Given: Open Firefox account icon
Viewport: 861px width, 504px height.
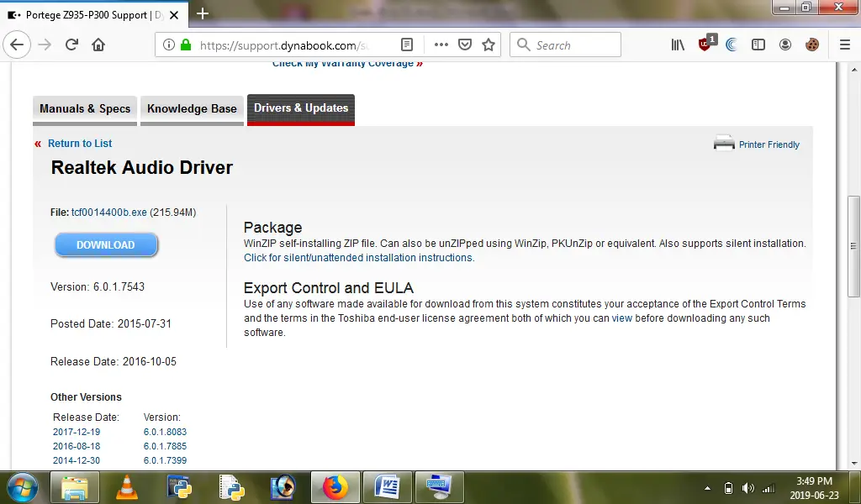Looking at the screenshot, I should tap(785, 45).
